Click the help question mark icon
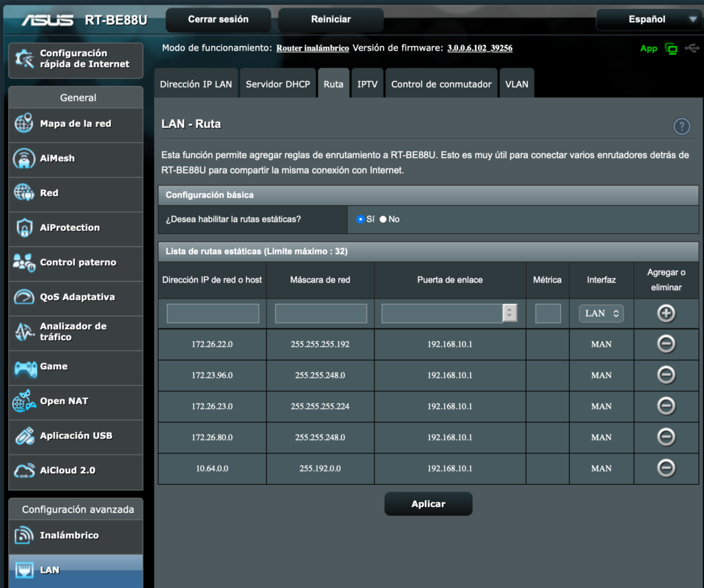Screen dimensions: 704x588 click(x=681, y=127)
